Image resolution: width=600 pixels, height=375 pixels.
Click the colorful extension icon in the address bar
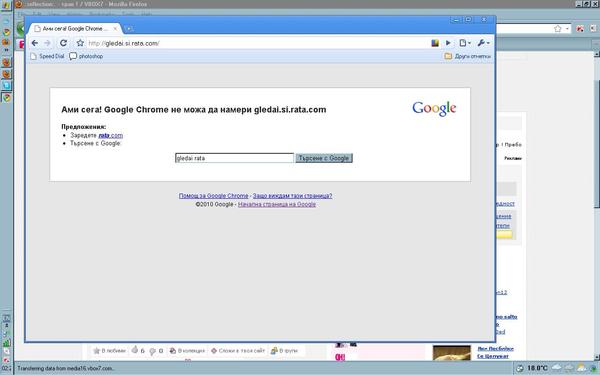click(x=435, y=43)
